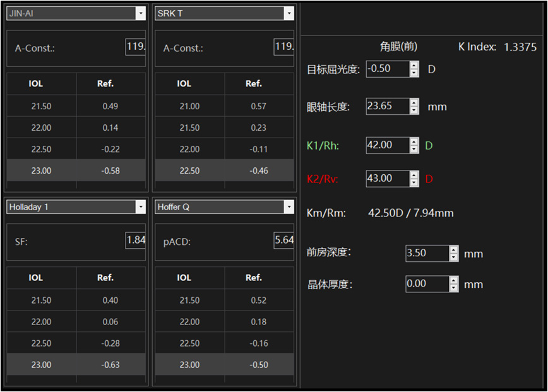
Task: Click the K2/Rv 43.00 input field
Action: coord(387,179)
